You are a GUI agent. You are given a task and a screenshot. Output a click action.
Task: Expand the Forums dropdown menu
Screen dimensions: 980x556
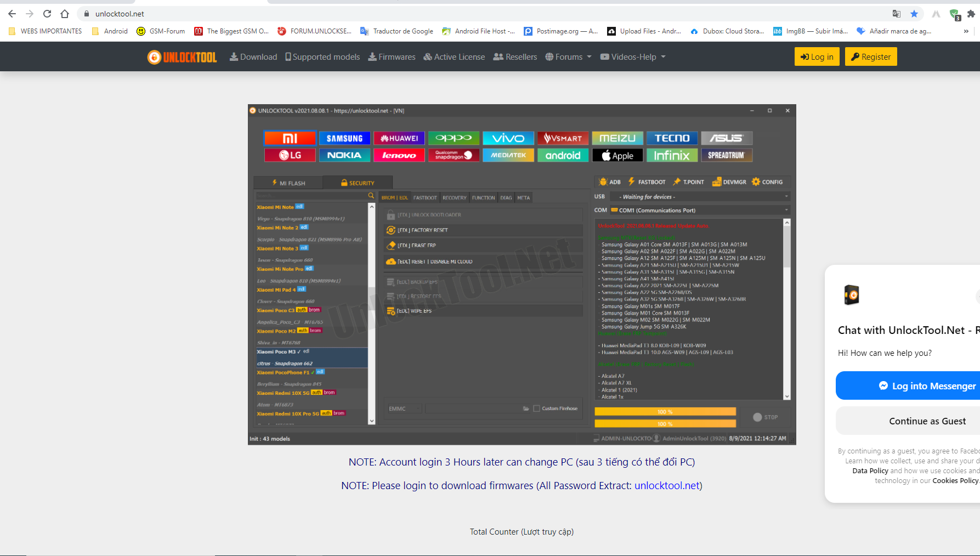tap(569, 57)
